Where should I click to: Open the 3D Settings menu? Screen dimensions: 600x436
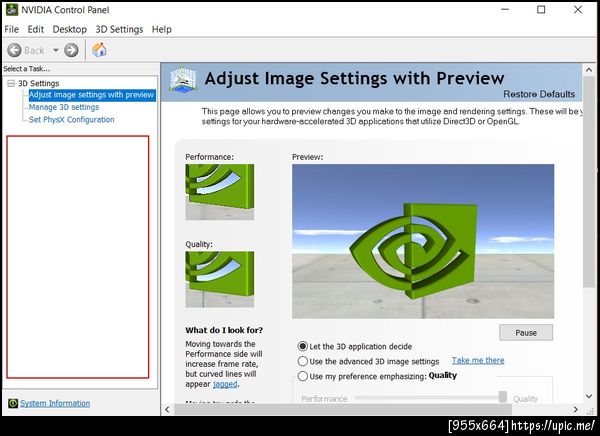coord(119,29)
